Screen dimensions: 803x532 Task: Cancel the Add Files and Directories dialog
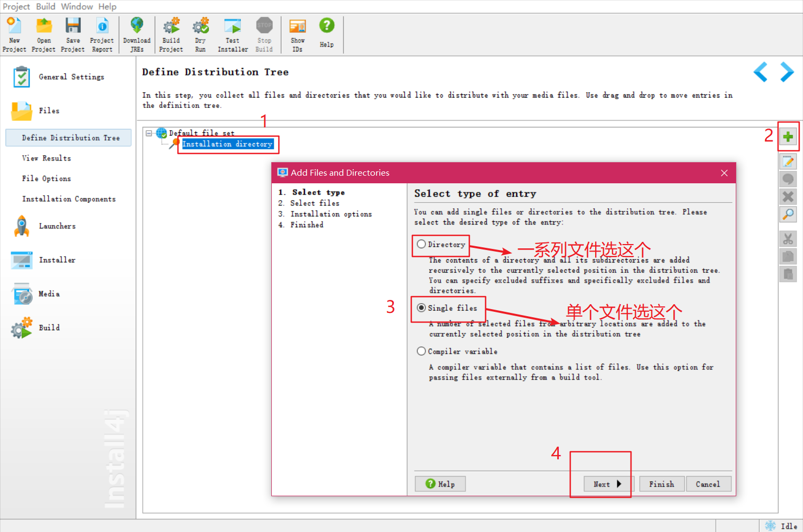(x=709, y=484)
